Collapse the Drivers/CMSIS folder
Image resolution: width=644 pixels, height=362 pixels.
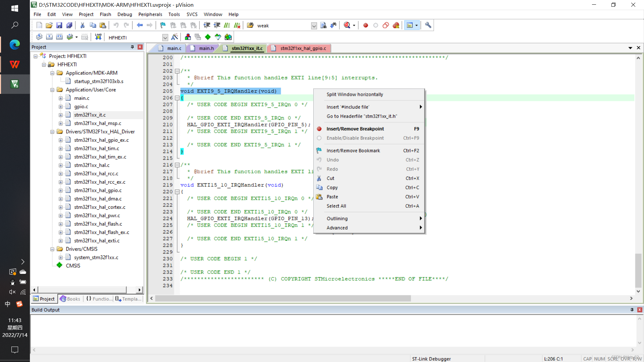(52, 249)
